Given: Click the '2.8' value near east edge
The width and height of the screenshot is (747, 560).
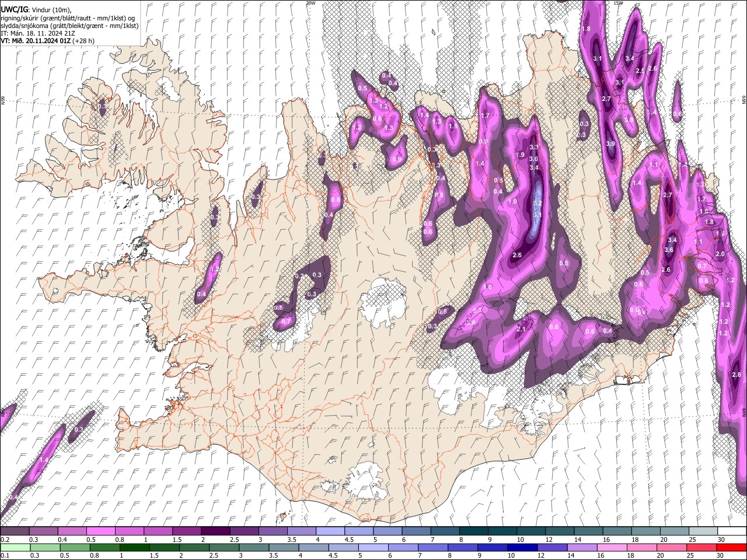Looking at the screenshot, I should 736,374.
